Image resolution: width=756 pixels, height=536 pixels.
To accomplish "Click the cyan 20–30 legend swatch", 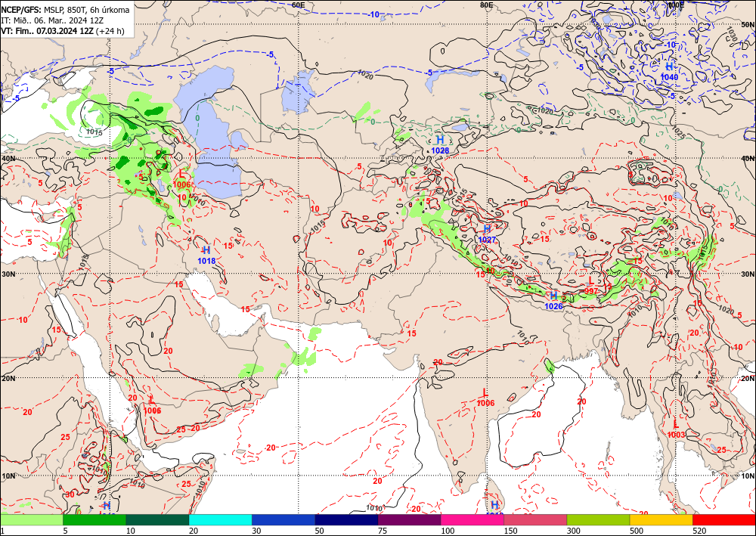I will (220, 519).
